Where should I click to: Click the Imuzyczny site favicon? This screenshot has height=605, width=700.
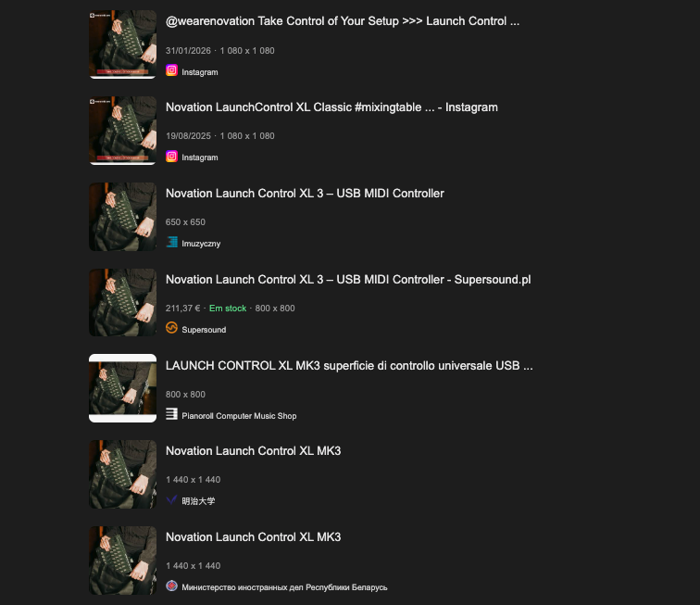tap(171, 242)
